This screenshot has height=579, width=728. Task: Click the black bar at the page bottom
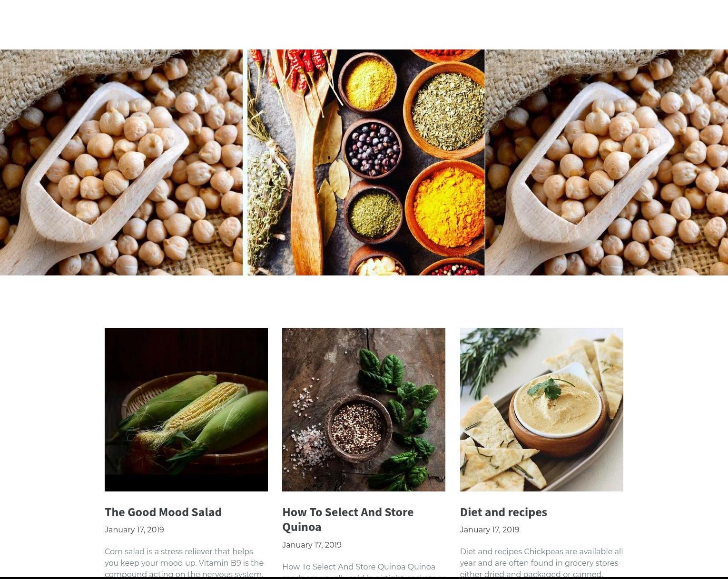364,578
